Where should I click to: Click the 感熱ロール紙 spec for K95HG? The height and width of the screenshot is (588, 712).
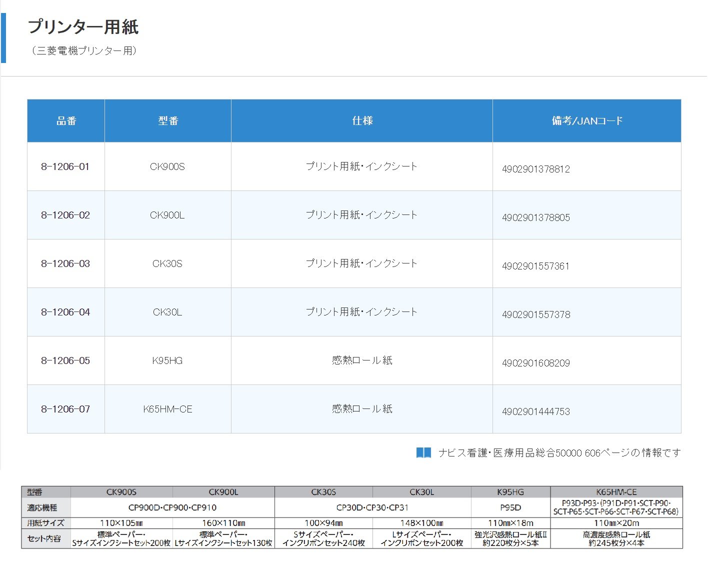[362, 360]
